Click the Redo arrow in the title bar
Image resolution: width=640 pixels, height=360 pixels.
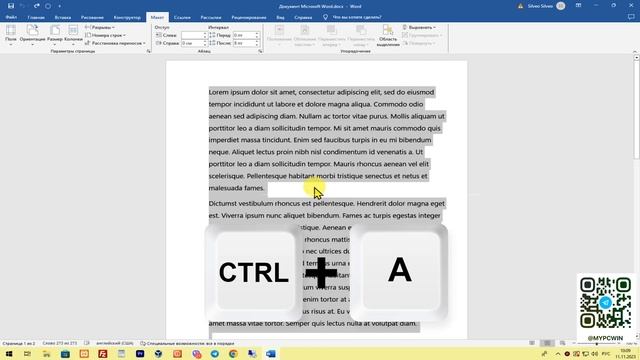(37, 6)
